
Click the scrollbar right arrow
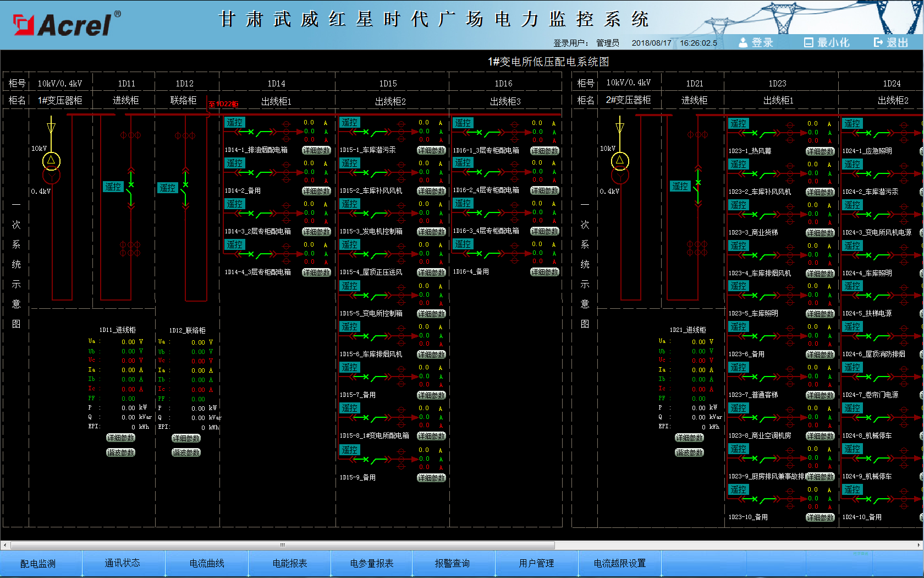pos(919,545)
